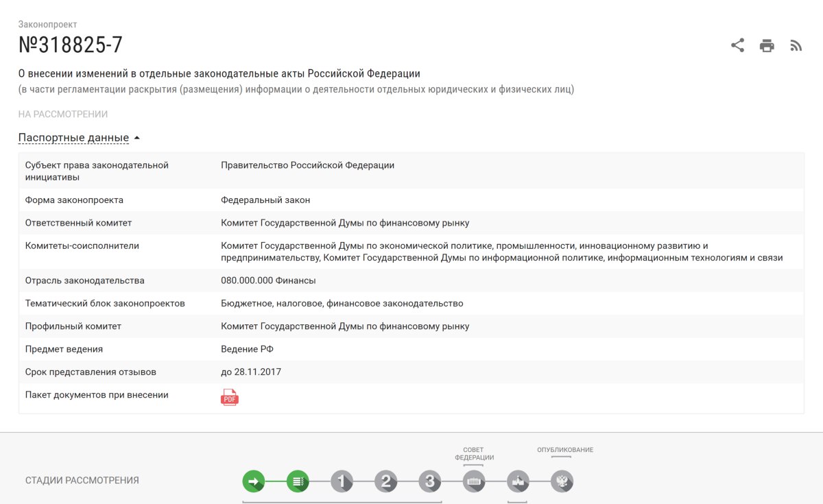Click bill number №318825-7 heading

71,45
